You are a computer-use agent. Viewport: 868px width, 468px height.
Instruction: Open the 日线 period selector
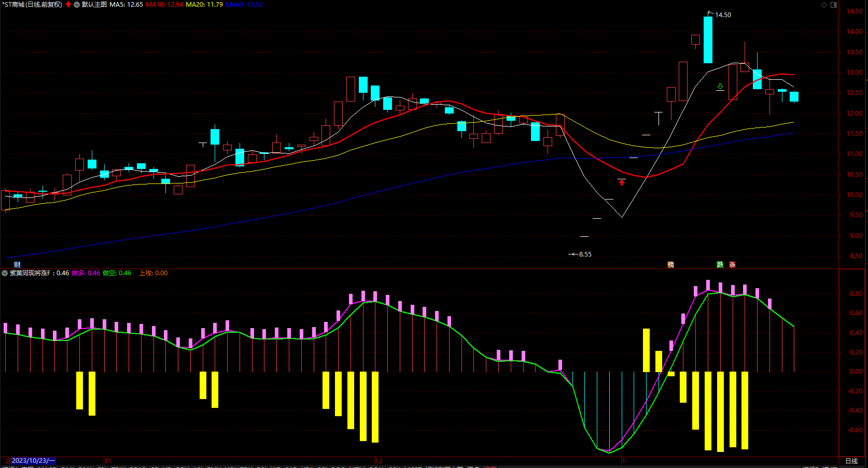[x=851, y=461]
